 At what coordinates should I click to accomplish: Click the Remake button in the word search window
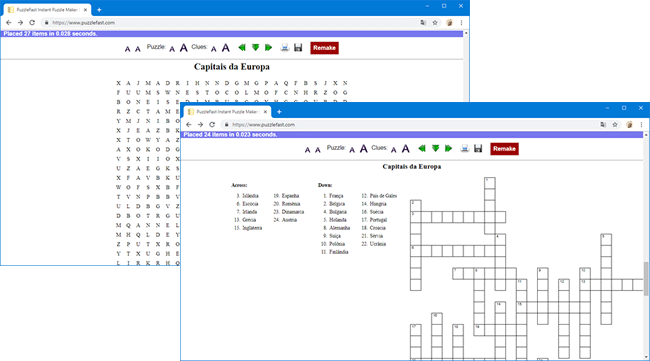324,48
